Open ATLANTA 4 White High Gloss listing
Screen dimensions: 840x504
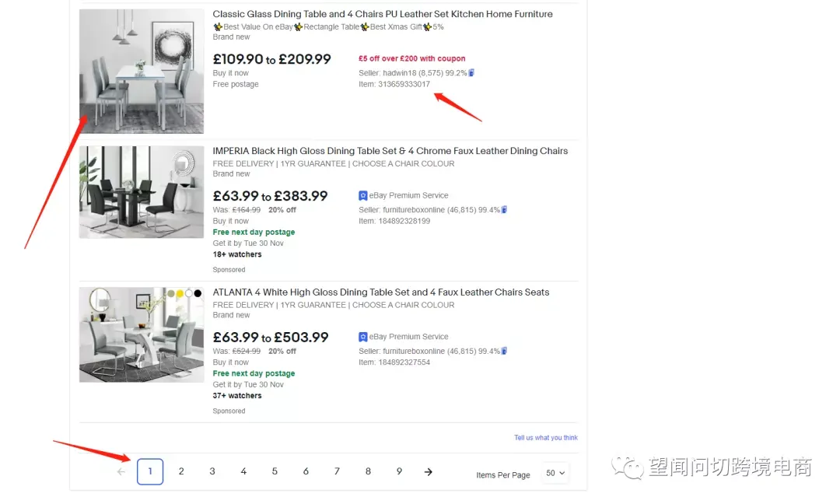(x=381, y=292)
